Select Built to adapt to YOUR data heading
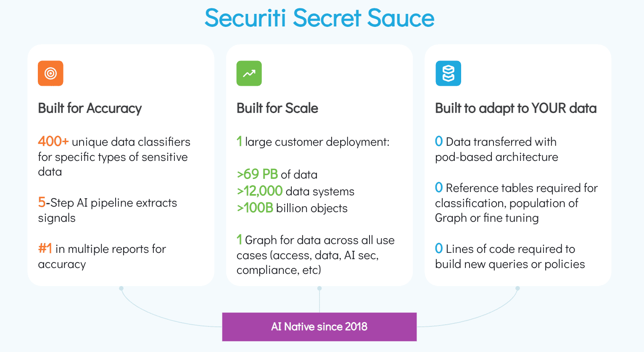Screen dimensions: 644x352 click(516, 108)
